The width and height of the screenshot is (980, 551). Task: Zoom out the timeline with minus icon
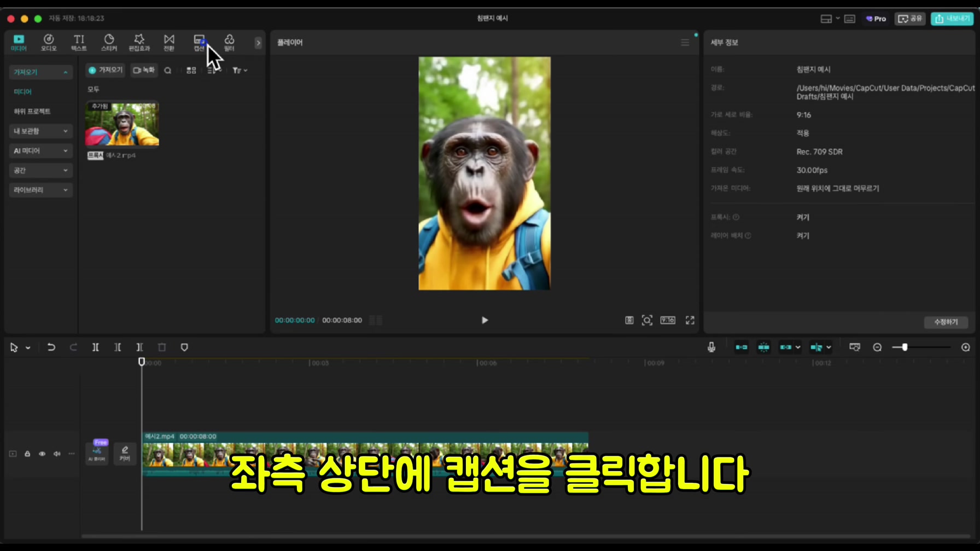[877, 347]
